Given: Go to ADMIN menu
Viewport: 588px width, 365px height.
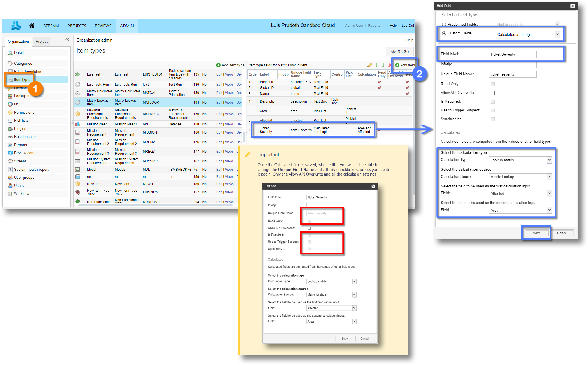Looking at the screenshot, I should pos(127,26).
